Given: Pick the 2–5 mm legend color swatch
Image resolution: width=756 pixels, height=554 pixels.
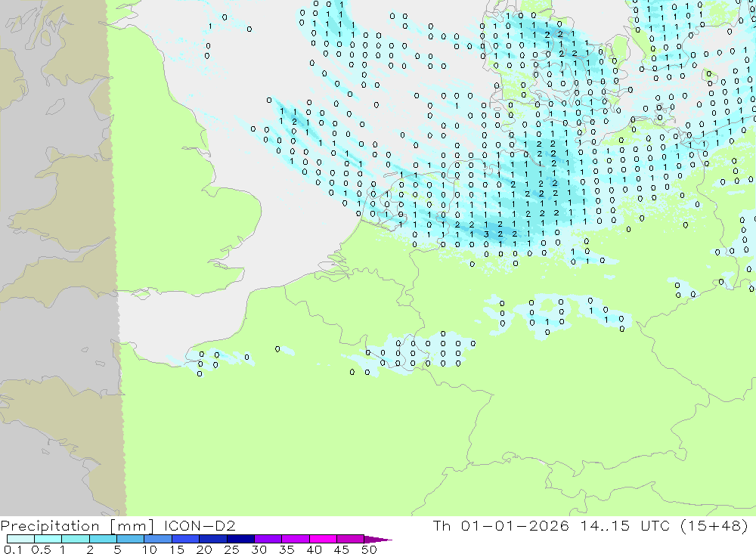Looking at the screenshot, I should (103, 539).
